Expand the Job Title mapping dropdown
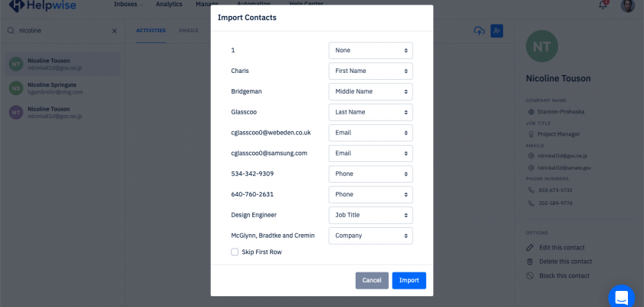Image resolution: width=644 pixels, height=307 pixels. [x=370, y=216]
